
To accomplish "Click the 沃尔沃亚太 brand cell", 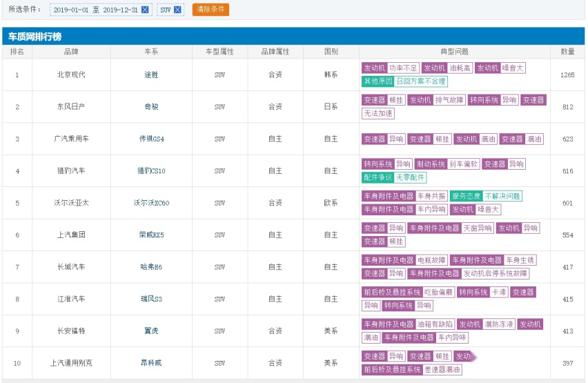I will [x=71, y=203].
